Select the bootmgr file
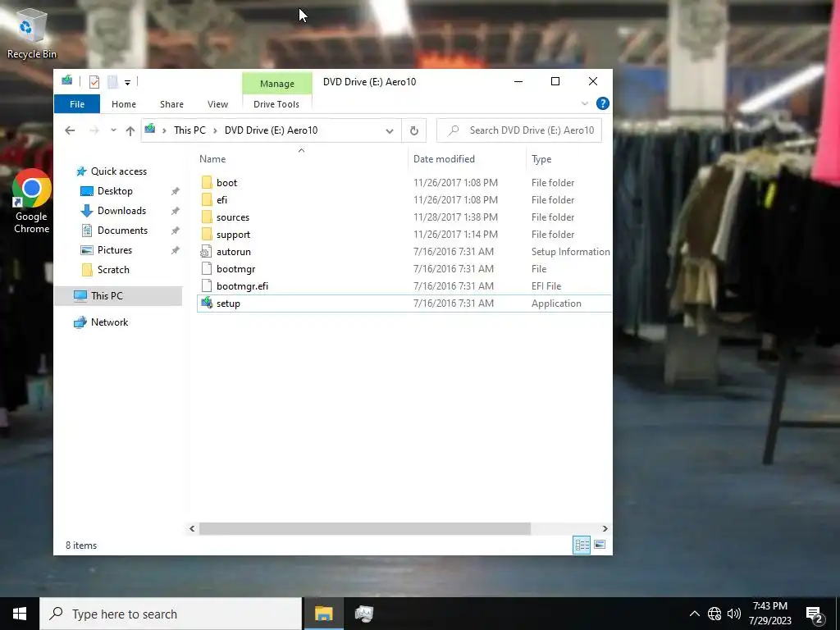The height and width of the screenshot is (630, 840). click(404, 269)
